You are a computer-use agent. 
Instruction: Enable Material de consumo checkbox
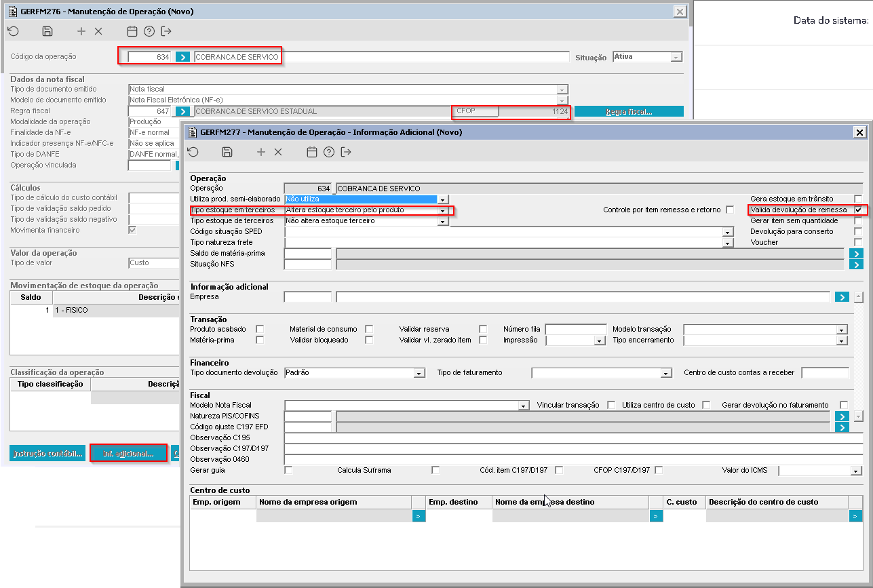pos(369,329)
